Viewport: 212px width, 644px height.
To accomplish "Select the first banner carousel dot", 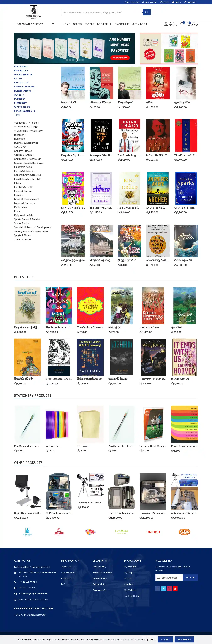I will tap(67, 60).
